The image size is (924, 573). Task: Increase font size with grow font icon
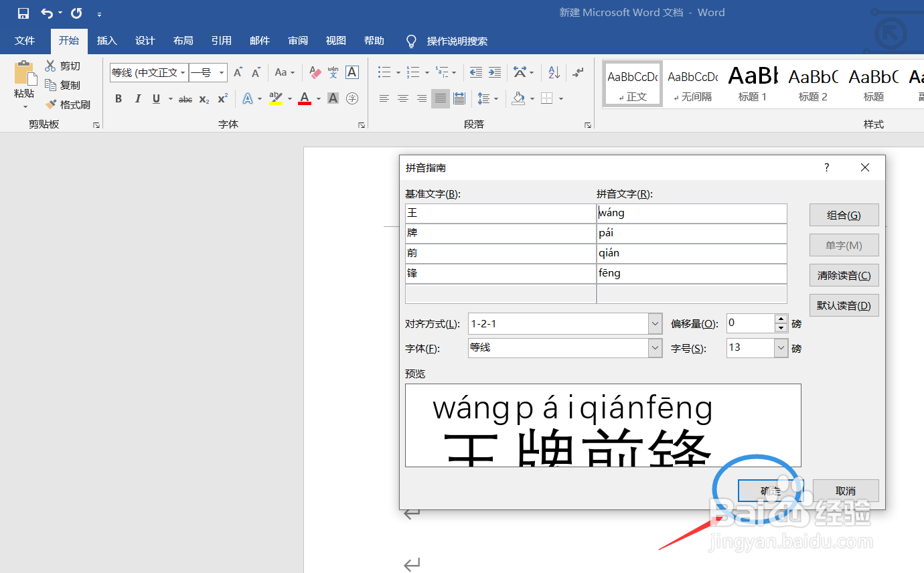click(x=238, y=72)
